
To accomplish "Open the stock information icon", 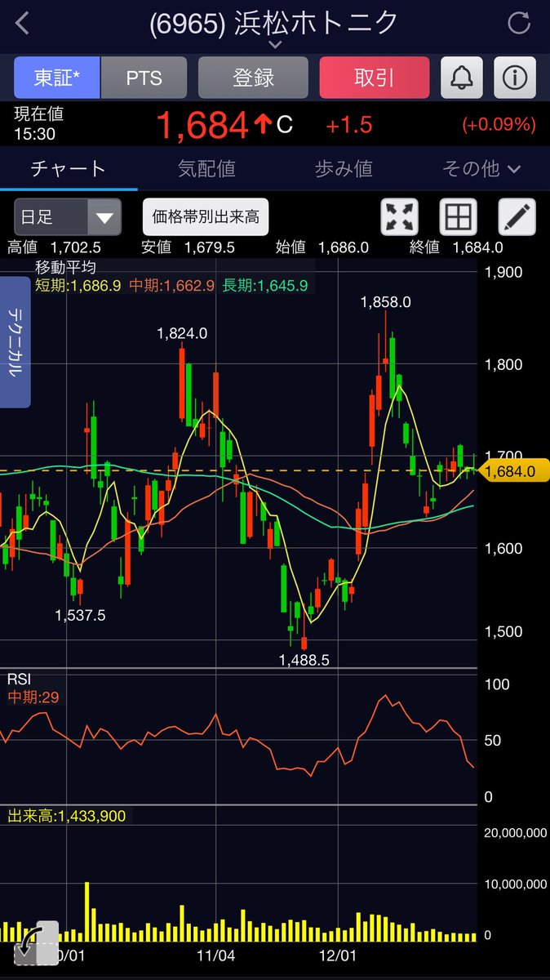I will 515,78.
